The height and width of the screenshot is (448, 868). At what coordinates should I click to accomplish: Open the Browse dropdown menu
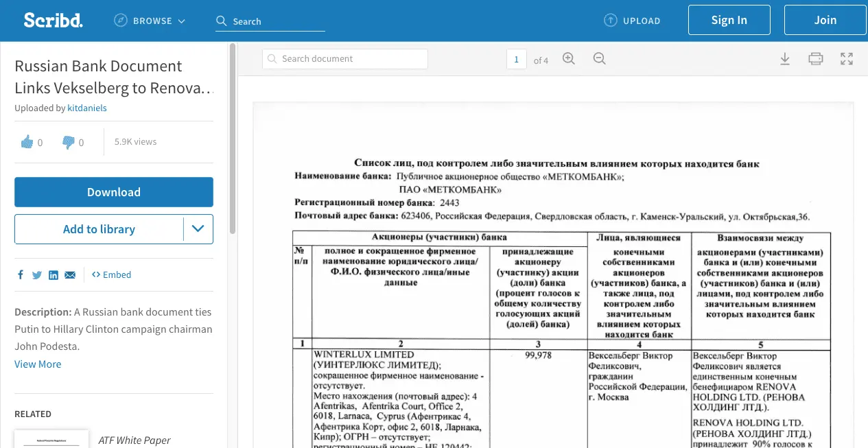(x=150, y=21)
